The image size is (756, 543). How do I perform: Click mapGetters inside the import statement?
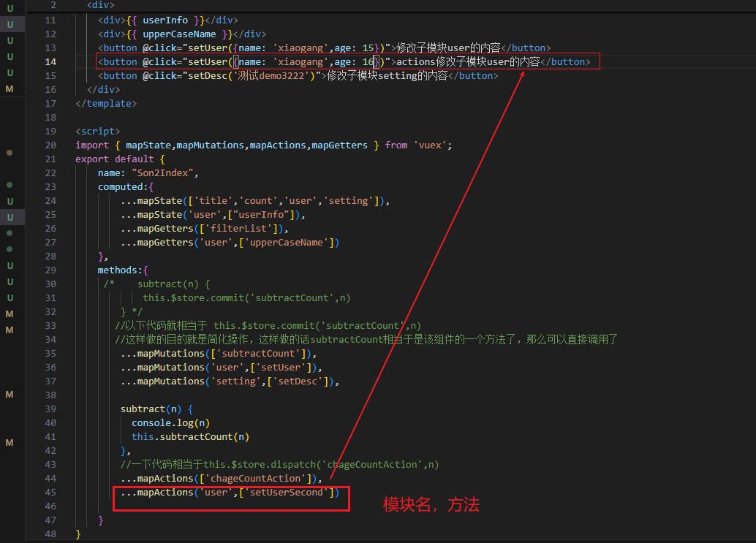339,145
